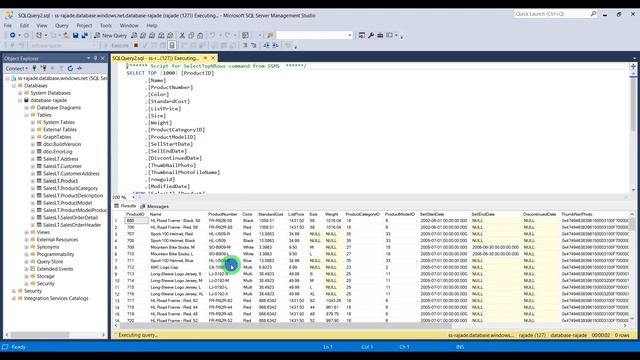Viewport: 640px width, 360px height.
Task: Open the Edit menu
Action: coord(24,25)
